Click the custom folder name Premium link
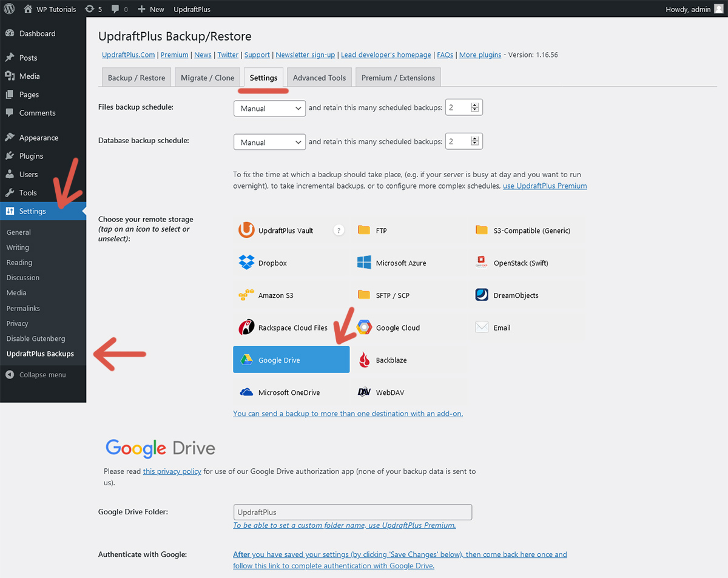Image resolution: width=728 pixels, height=578 pixels. pos(345,525)
